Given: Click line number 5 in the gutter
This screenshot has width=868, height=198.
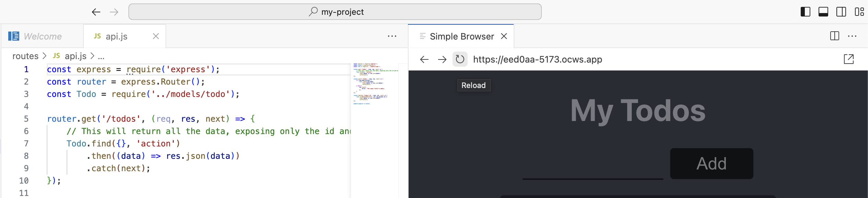Looking at the screenshot, I should (x=26, y=119).
